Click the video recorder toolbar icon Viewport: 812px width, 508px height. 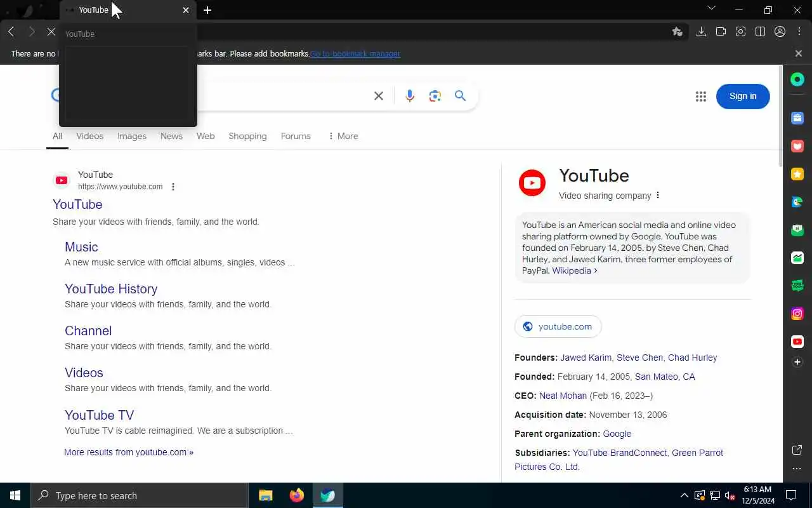(x=721, y=32)
